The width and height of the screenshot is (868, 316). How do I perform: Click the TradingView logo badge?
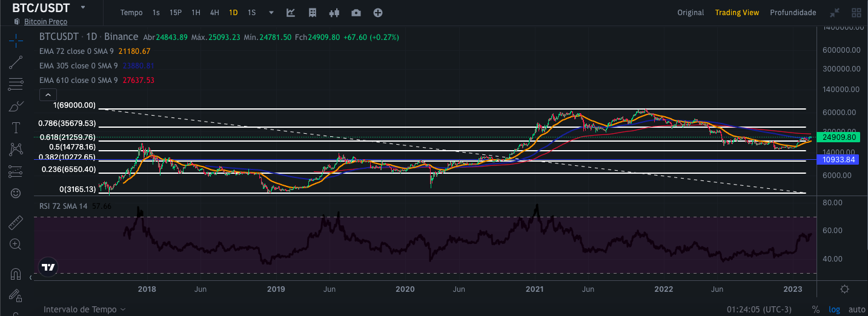(x=48, y=267)
